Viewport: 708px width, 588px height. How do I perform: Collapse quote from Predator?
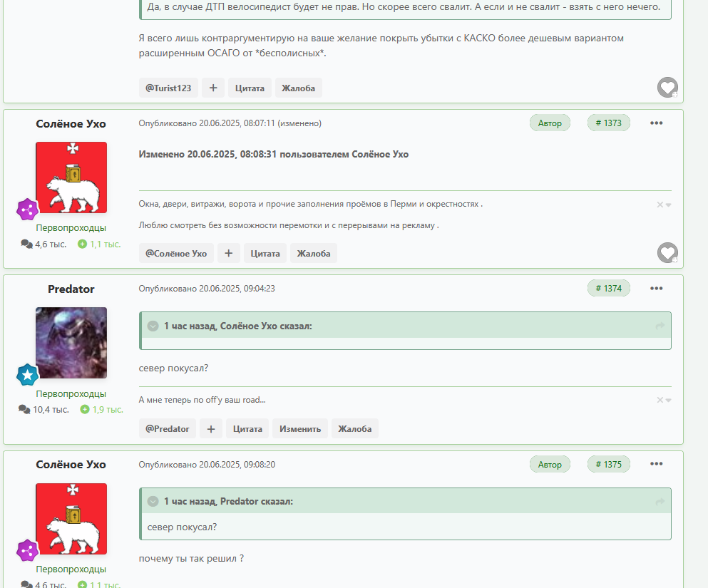(153, 501)
